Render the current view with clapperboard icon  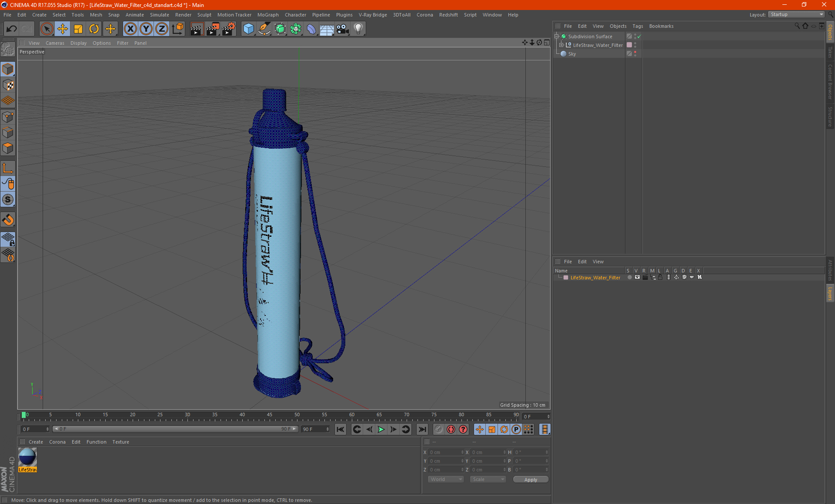point(197,29)
